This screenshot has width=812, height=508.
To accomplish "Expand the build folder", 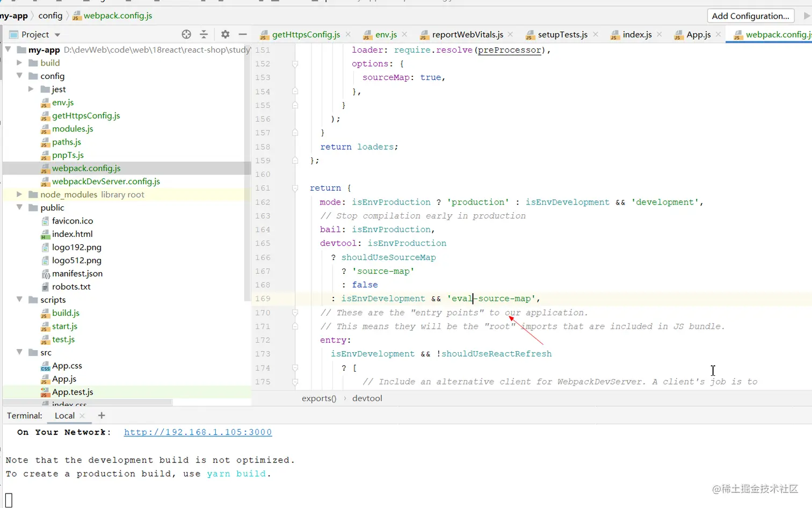I will click(19, 63).
